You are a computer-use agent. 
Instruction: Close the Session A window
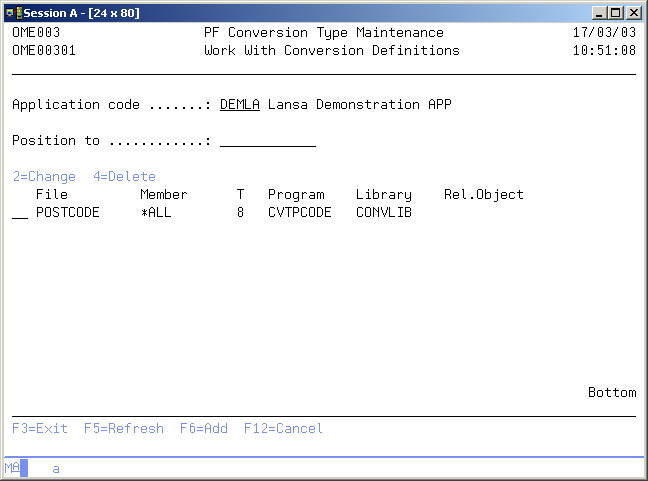633,13
